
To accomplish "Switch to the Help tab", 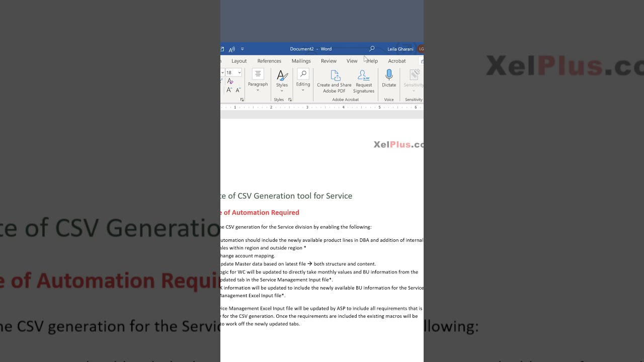I will tap(372, 61).
